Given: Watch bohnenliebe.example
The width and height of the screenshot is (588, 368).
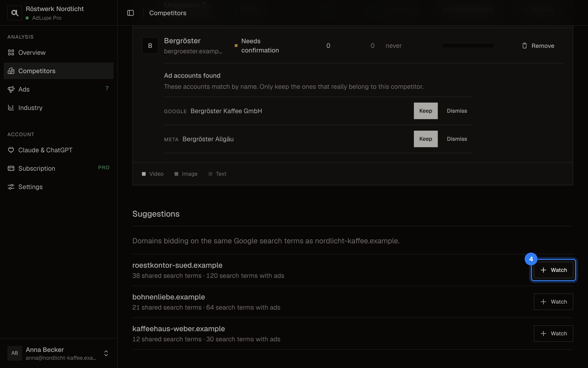Looking at the screenshot, I should pyautogui.click(x=553, y=302).
